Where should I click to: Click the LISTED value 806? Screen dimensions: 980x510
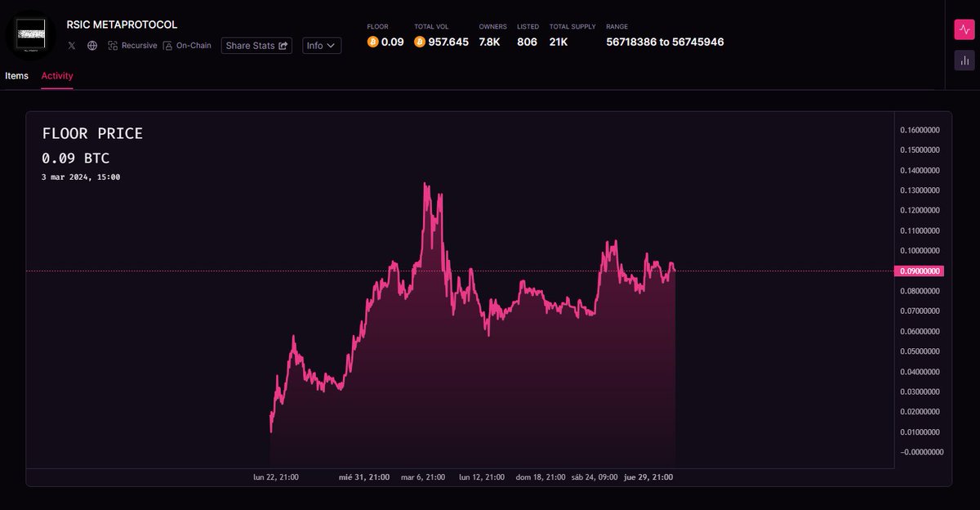pyautogui.click(x=527, y=42)
